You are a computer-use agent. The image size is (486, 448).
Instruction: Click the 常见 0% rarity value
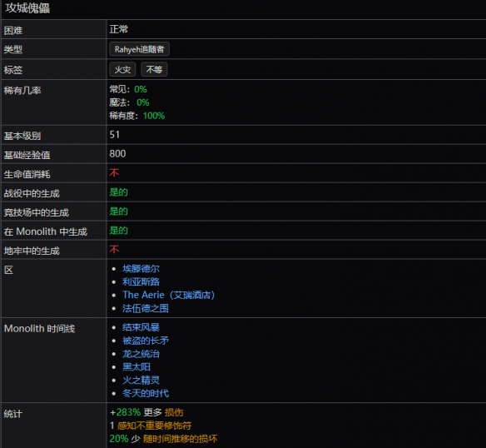tap(128, 89)
